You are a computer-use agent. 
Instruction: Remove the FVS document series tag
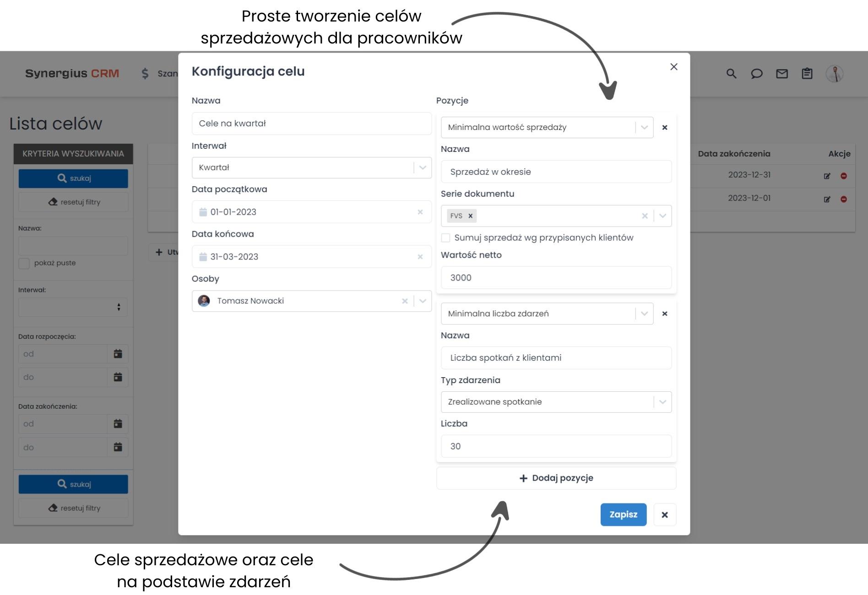pyautogui.click(x=470, y=216)
